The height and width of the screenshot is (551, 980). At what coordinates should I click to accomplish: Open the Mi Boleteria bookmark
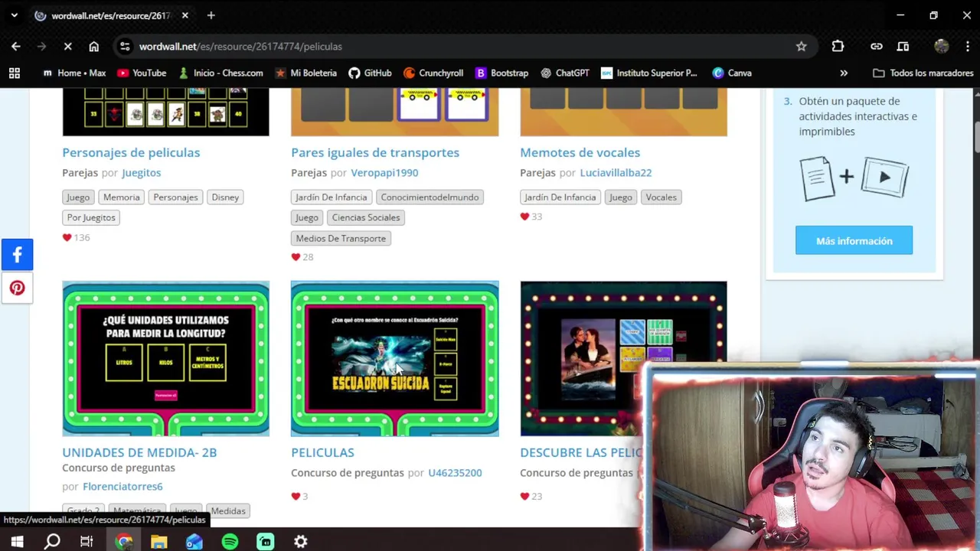(305, 73)
